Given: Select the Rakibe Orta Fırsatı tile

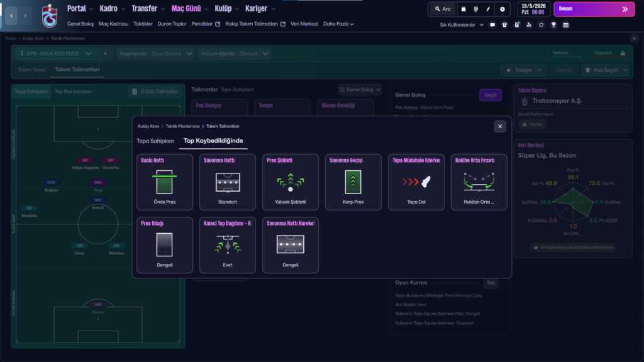Looking at the screenshot, I should pos(479,182).
